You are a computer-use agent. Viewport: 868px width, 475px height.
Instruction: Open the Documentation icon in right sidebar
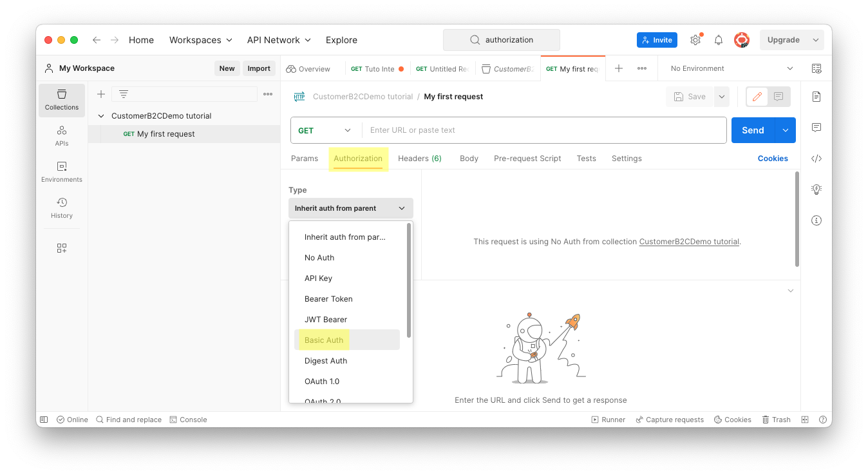pyautogui.click(x=816, y=97)
